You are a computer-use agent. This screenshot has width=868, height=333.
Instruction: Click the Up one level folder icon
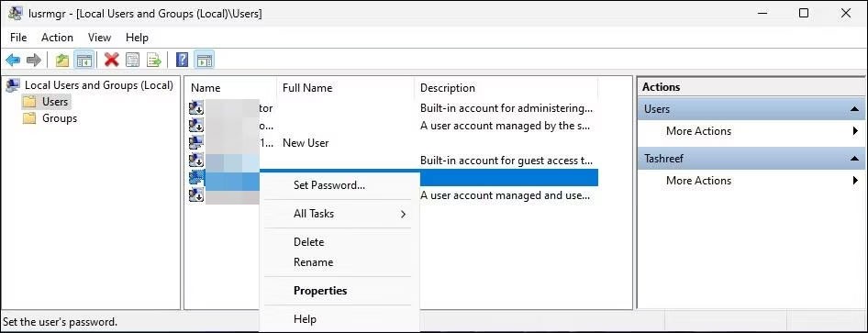click(62, 60)
